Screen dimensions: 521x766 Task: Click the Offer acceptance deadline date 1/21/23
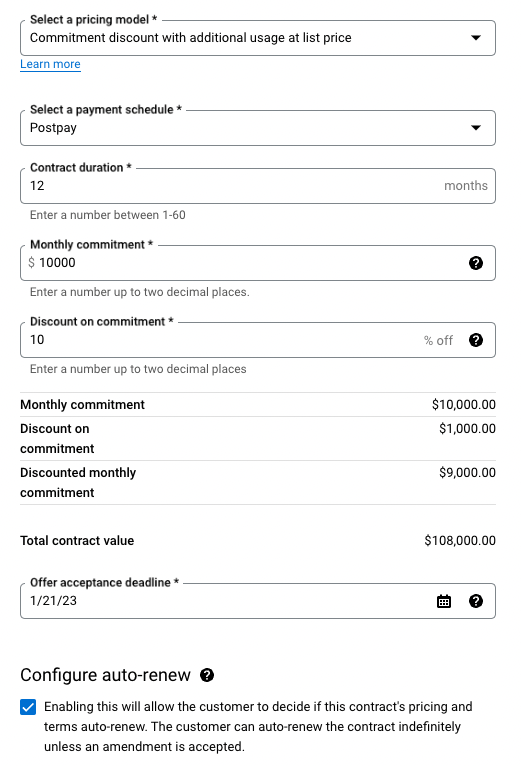pos(53,601)
